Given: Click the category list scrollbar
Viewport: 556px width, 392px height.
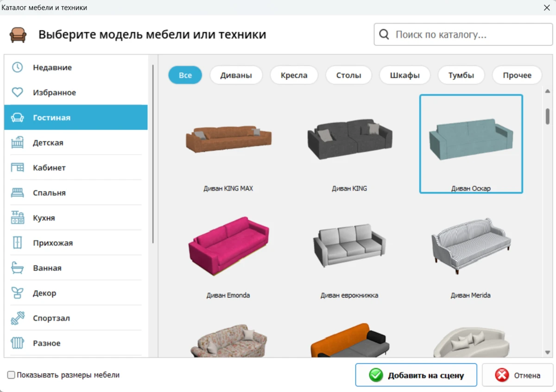Looking at the screenshot, I should (x=153, y=154).
